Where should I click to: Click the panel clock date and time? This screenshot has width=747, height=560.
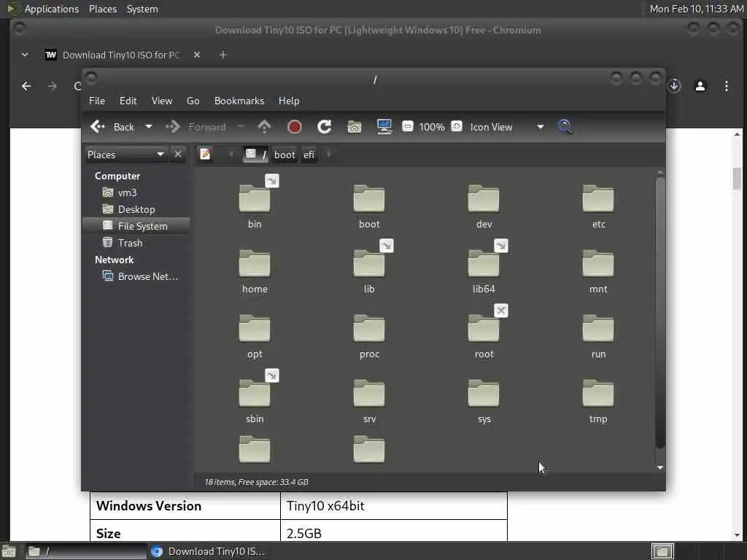click(x=697, y=9)
